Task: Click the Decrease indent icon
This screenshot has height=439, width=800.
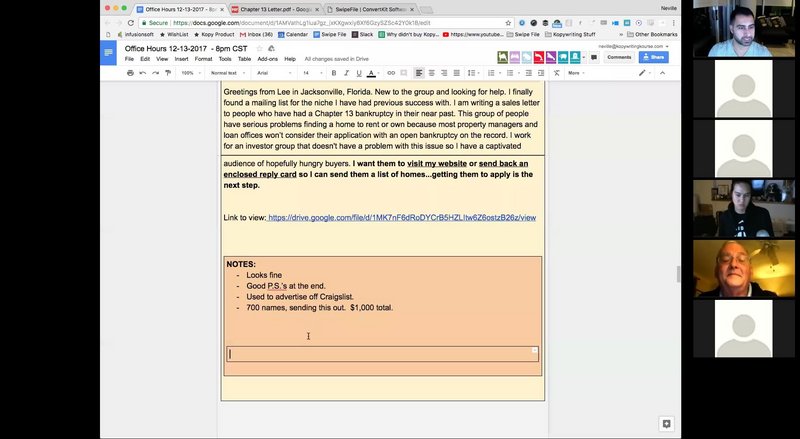Action: point(529,73)
